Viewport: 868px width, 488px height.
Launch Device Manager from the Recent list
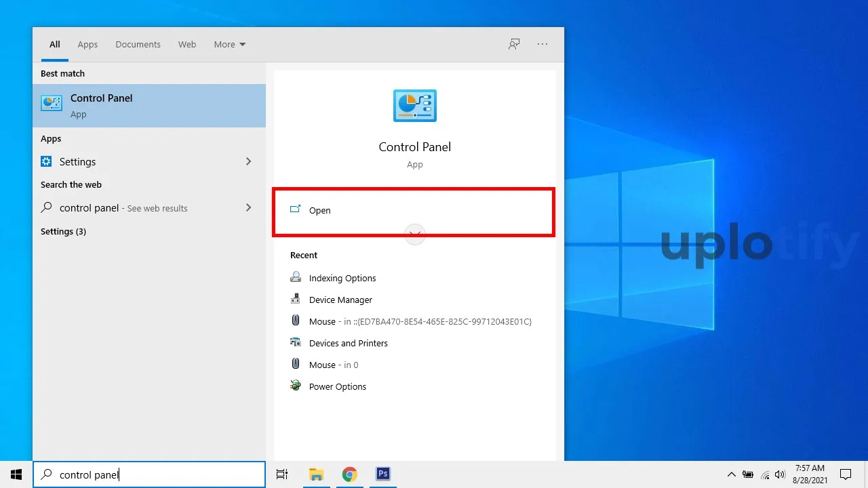pyautogui.click(x=332, y=300)
